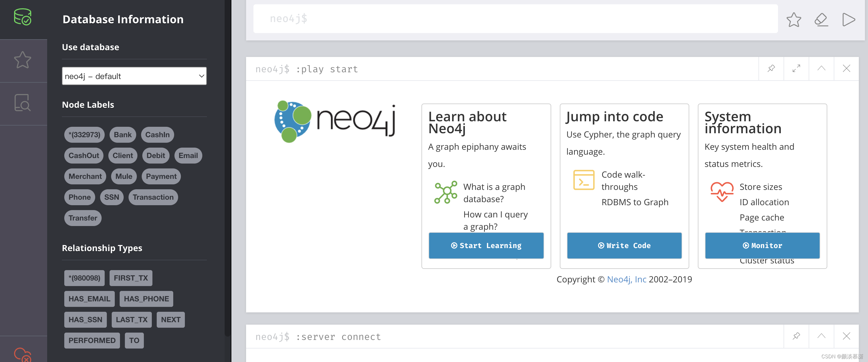Viewport: 868px width, 362px height.
Task: Select the Merchant node label
Action: (85, 176)
